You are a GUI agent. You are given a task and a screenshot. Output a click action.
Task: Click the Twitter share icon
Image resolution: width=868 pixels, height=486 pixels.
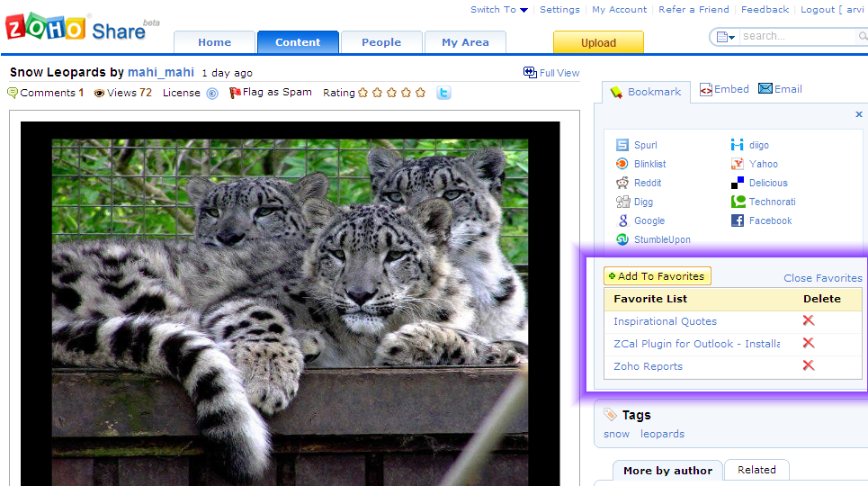pos(443,93)
